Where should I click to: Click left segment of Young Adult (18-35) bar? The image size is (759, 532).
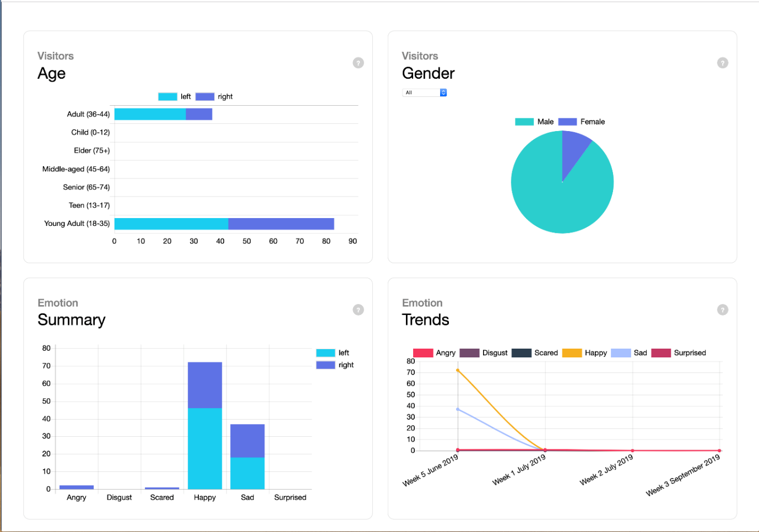pos(171,224)
